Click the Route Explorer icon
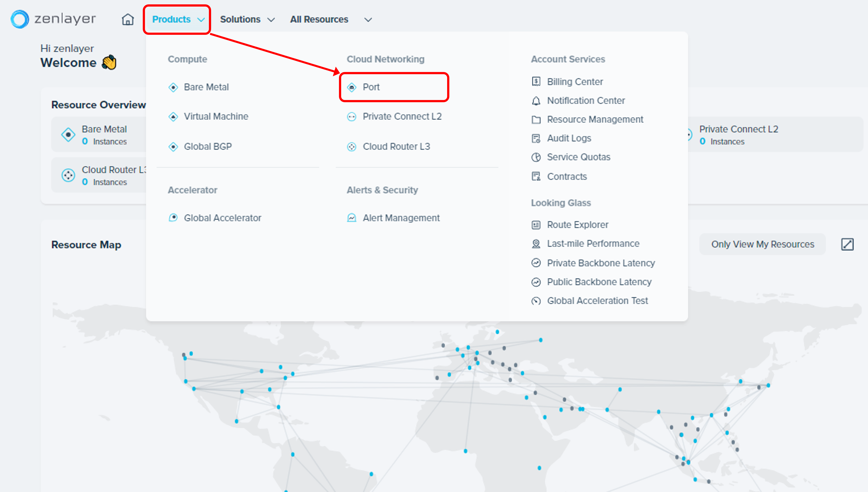This screenshot has height=492, width=868. pyautogui.click(x=536, y=225)
